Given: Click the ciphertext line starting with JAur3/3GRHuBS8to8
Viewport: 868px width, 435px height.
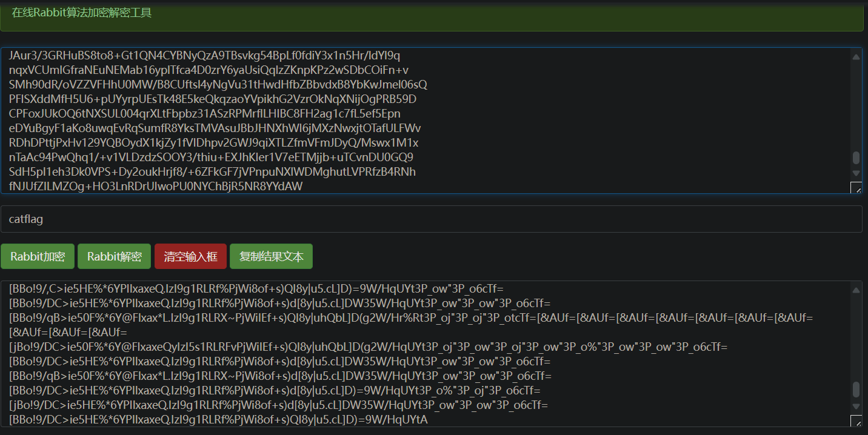Looking at the screenshot, I should (205, 56).
